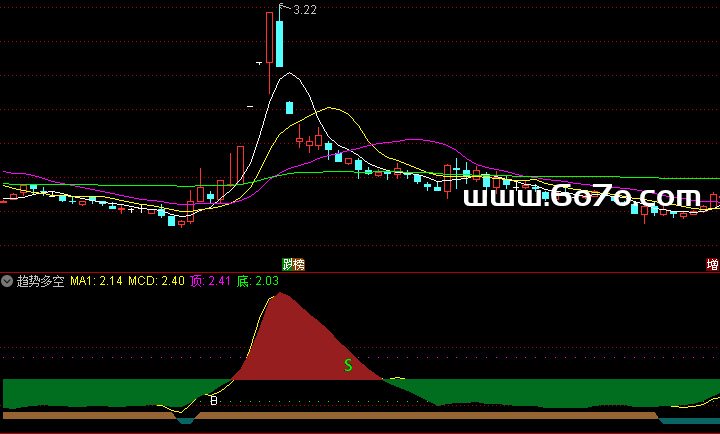Click the tall red candlestick at peak

269,37
